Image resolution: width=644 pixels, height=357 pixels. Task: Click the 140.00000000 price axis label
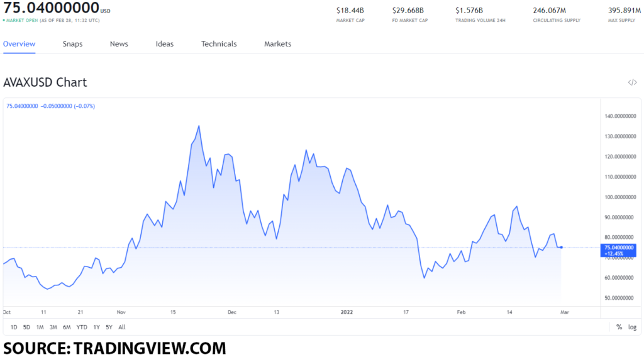point(620,116)
